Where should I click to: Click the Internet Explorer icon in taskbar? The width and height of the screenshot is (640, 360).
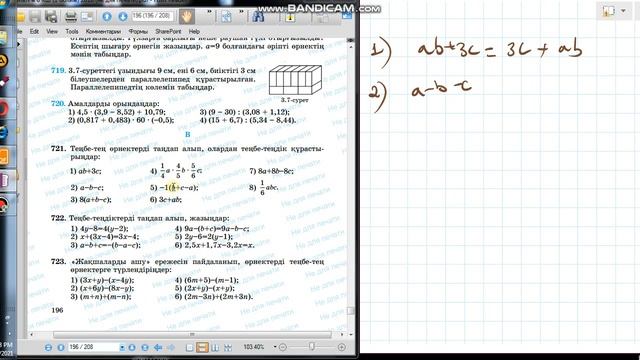point(4,133)
